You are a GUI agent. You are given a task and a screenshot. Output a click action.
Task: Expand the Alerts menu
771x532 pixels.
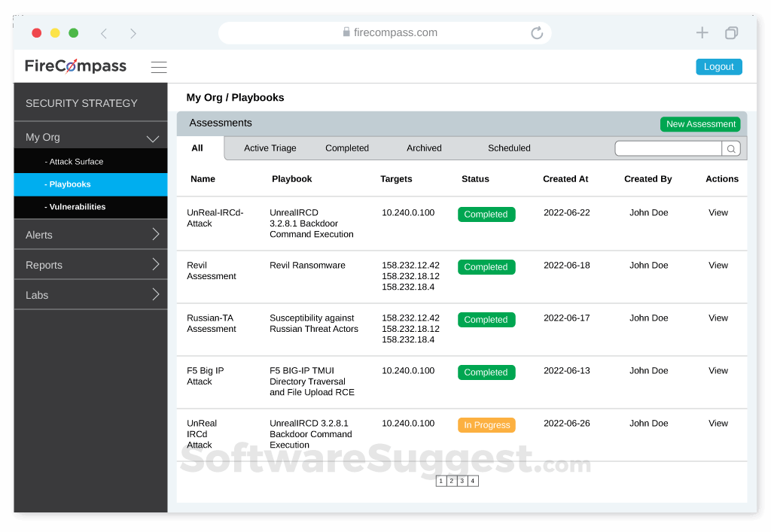click(156, 234)
